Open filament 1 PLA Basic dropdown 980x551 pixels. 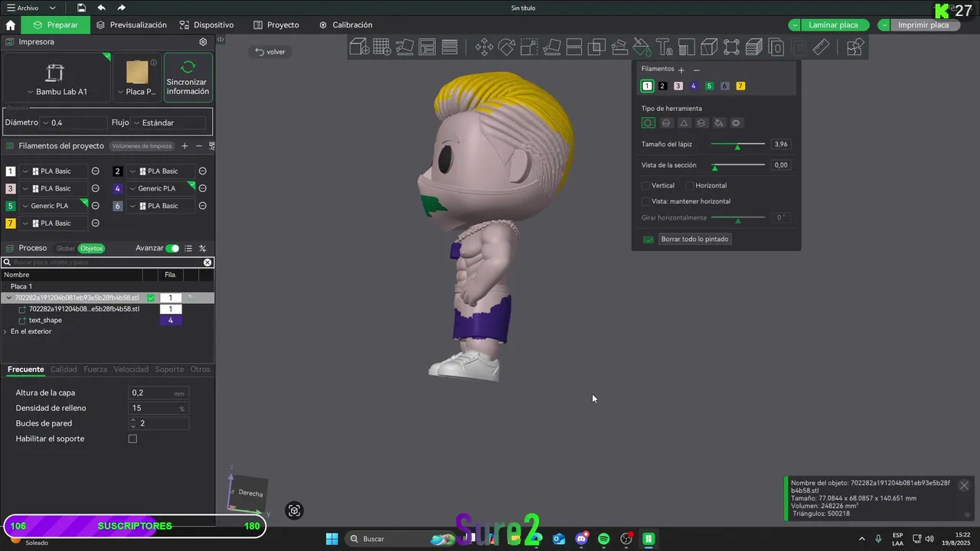click(54, 171)
